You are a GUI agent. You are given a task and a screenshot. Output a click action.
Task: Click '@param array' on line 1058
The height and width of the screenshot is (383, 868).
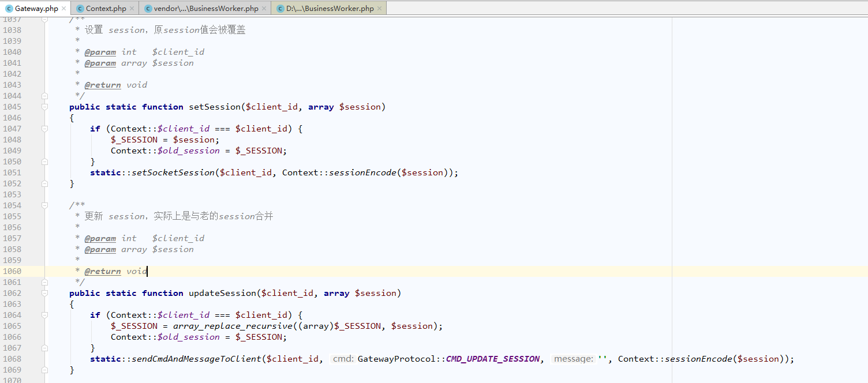(116, 249)
